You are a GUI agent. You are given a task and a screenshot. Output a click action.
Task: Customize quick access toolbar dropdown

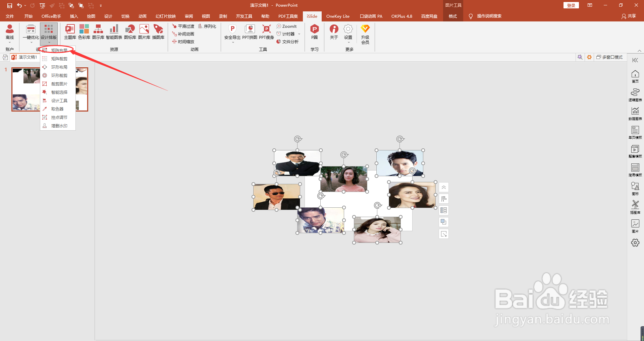click(101, 5)
